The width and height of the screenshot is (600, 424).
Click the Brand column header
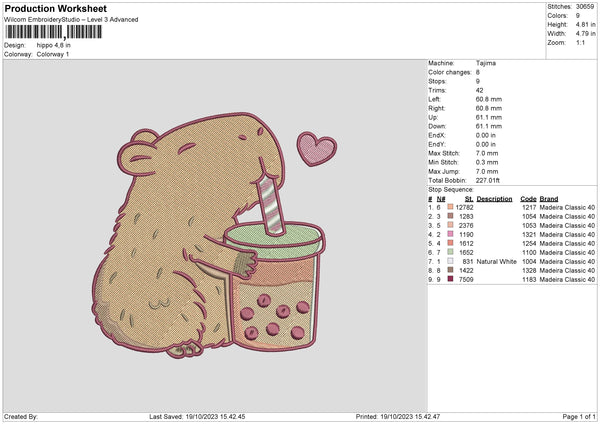pyautogui.click(x=551, y=198)
